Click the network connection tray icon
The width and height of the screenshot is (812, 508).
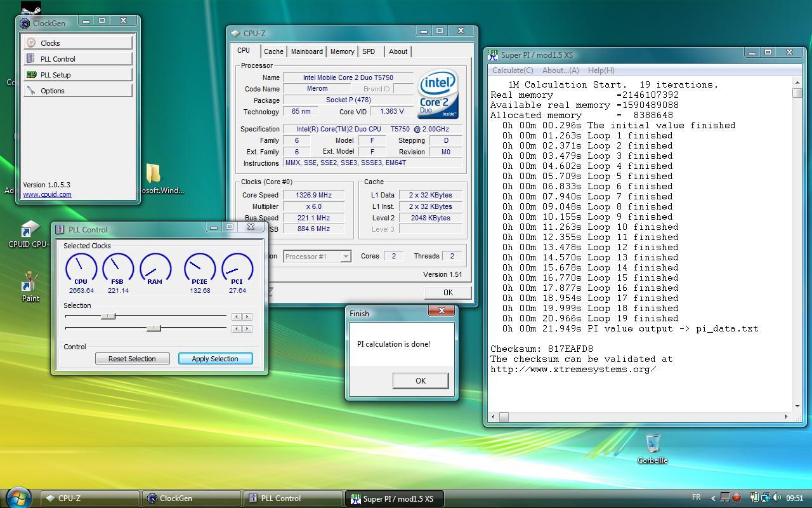point(766,498)
